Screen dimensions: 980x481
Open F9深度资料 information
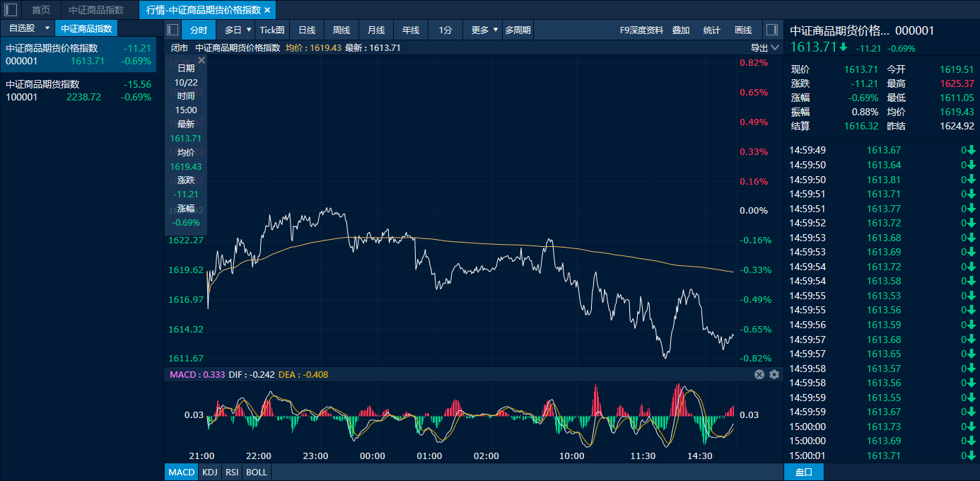(641, 30)
